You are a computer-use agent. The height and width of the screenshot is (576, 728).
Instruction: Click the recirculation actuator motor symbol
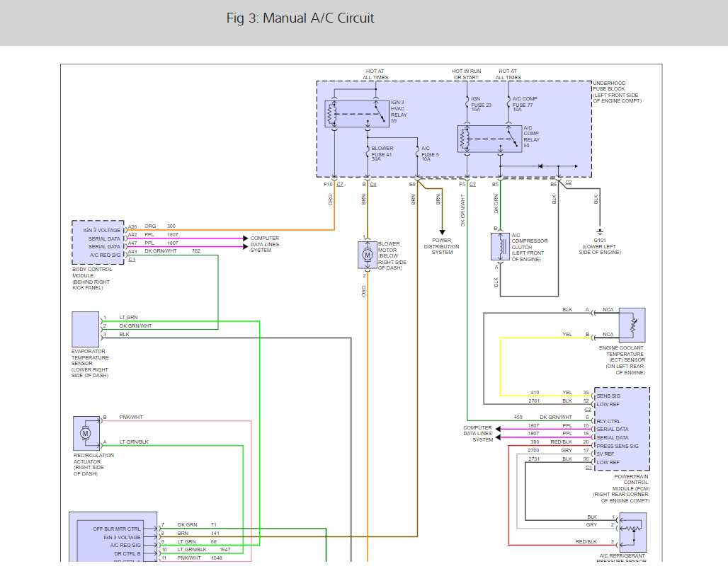pyautogui.click(x=86, y=433)
